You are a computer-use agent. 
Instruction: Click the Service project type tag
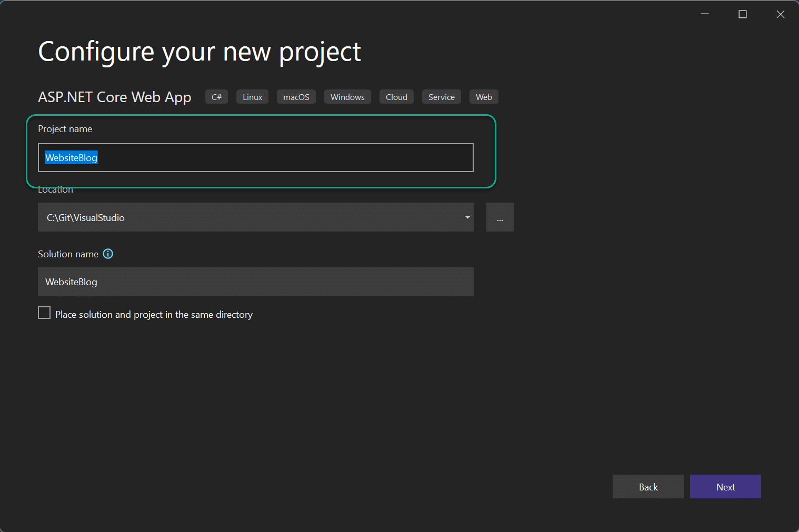click(441, 97)
